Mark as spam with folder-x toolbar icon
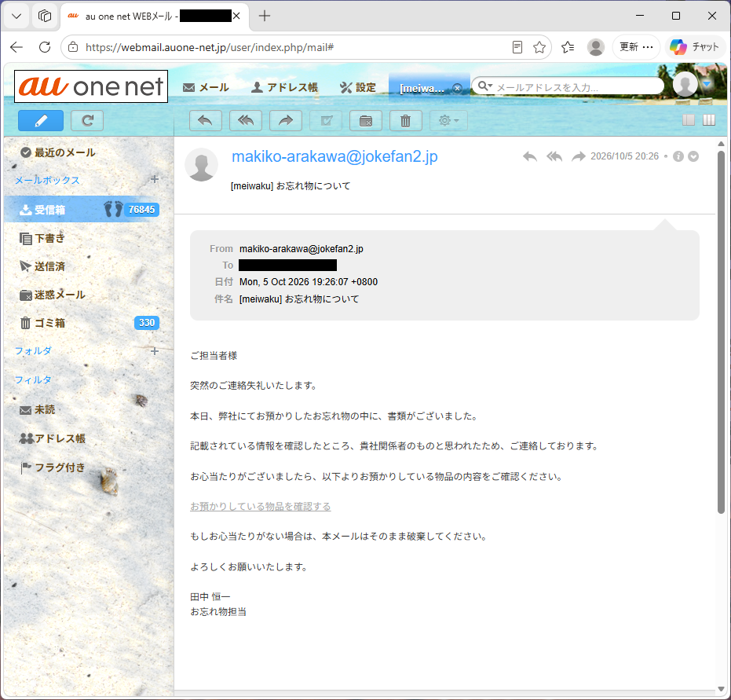Image resolution: width=731 pixels, height=700 pixels. click(x=366, y=121)
